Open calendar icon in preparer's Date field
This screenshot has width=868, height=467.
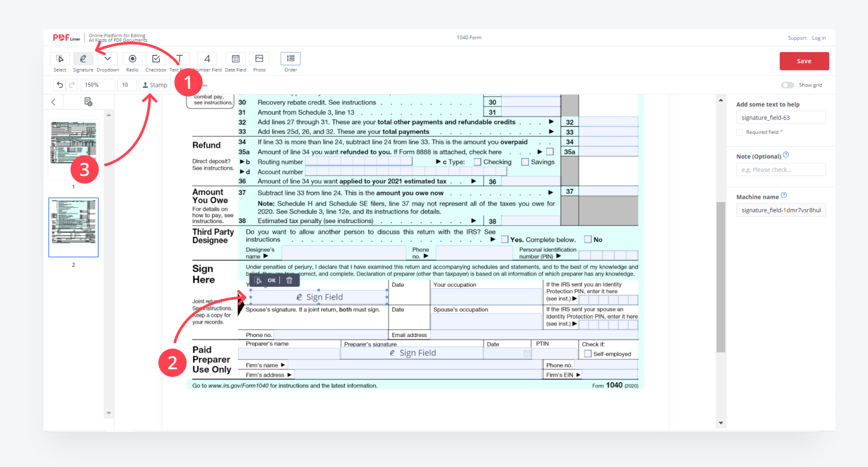(x=527, y=354)
